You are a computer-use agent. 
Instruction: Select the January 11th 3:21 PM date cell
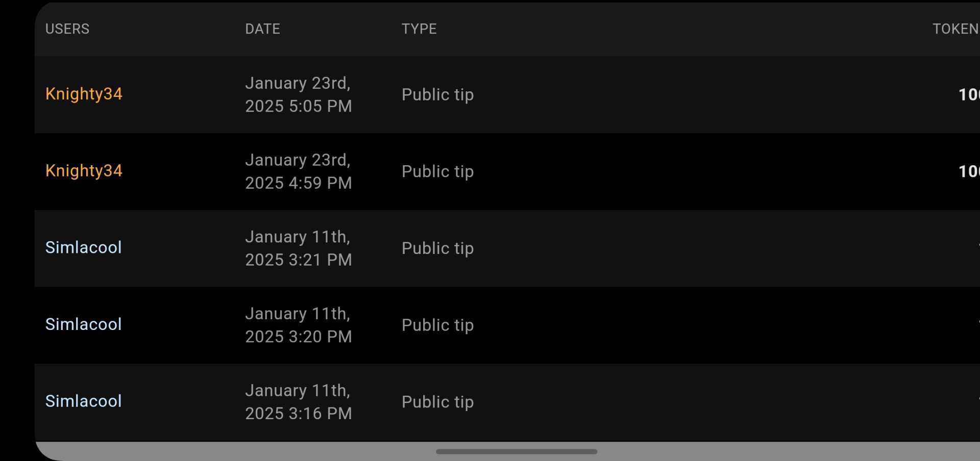click(299, 248)
